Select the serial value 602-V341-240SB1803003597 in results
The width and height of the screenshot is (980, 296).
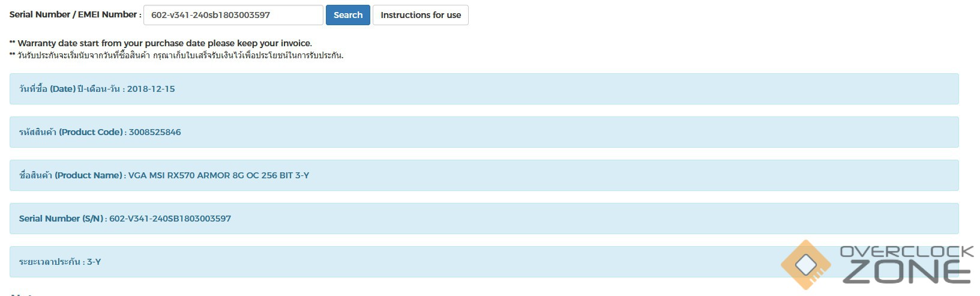pos(170,219)
